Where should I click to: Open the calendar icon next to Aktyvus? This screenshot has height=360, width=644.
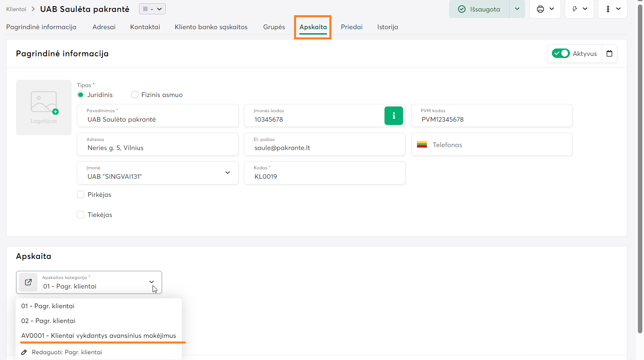click(x=609, y=53)
